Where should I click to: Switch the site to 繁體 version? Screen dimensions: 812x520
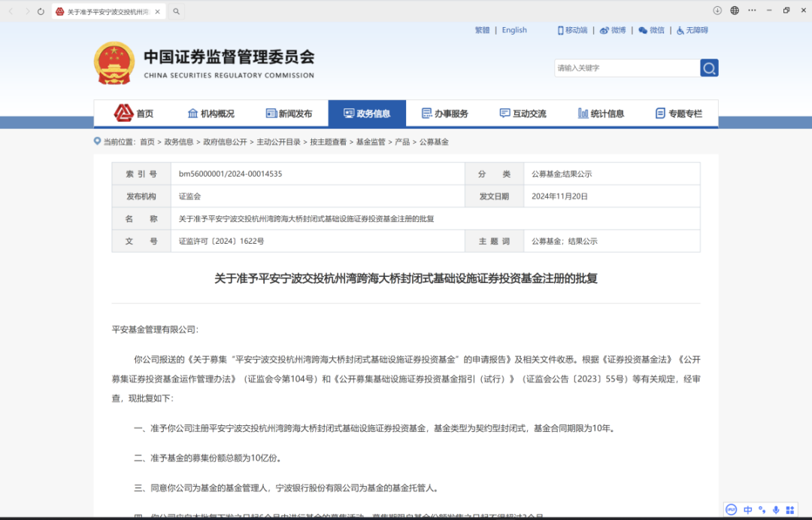point(482,30)
